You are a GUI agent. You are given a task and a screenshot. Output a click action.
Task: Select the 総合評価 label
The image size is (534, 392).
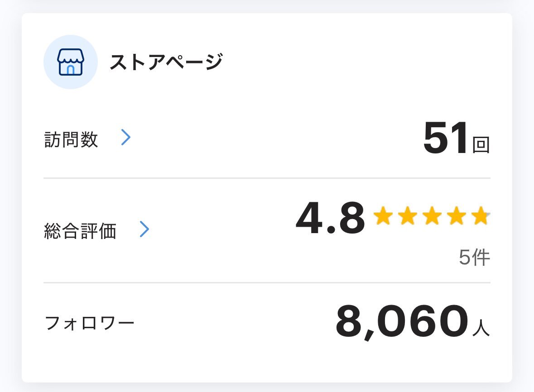81,231
